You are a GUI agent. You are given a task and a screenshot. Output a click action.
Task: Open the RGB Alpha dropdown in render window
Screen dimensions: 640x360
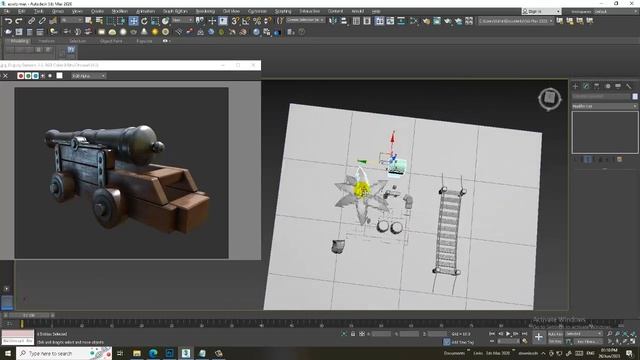point(89,76)
